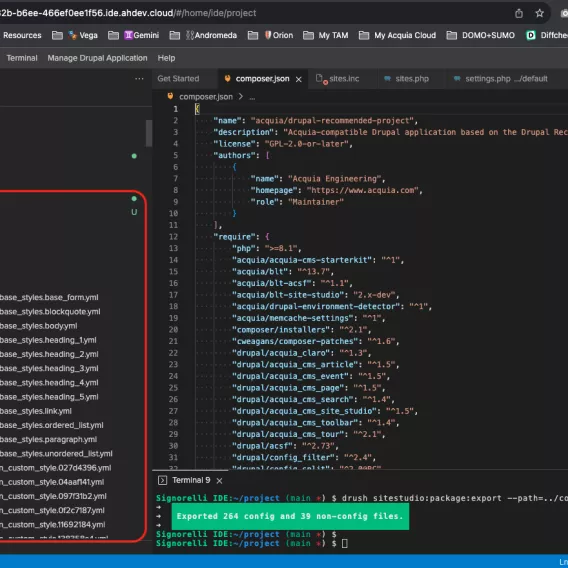The height and width of the screenshot is (568, 568).
Task: Open the My Acquia Cloud bookmark folder
Action: 397,35
